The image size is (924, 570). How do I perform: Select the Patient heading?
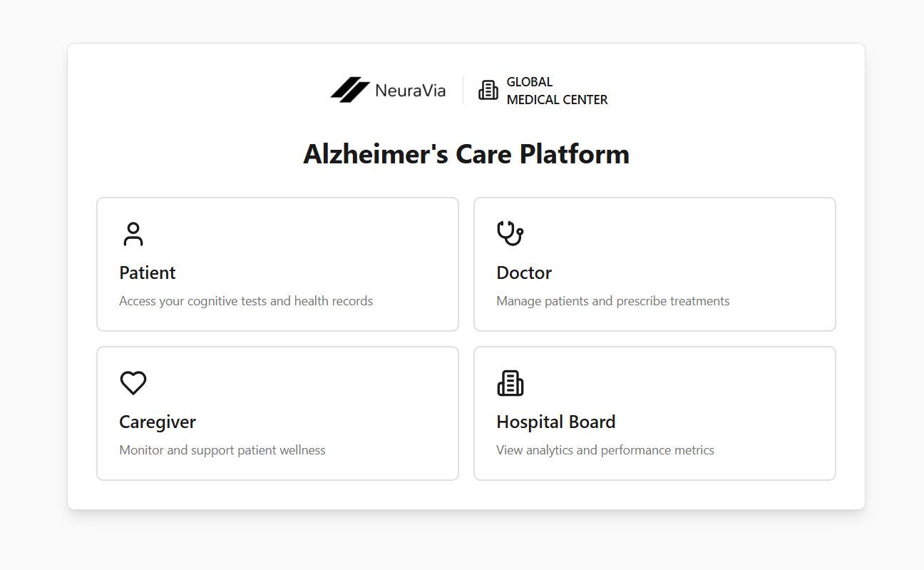[x=148, y=273]
